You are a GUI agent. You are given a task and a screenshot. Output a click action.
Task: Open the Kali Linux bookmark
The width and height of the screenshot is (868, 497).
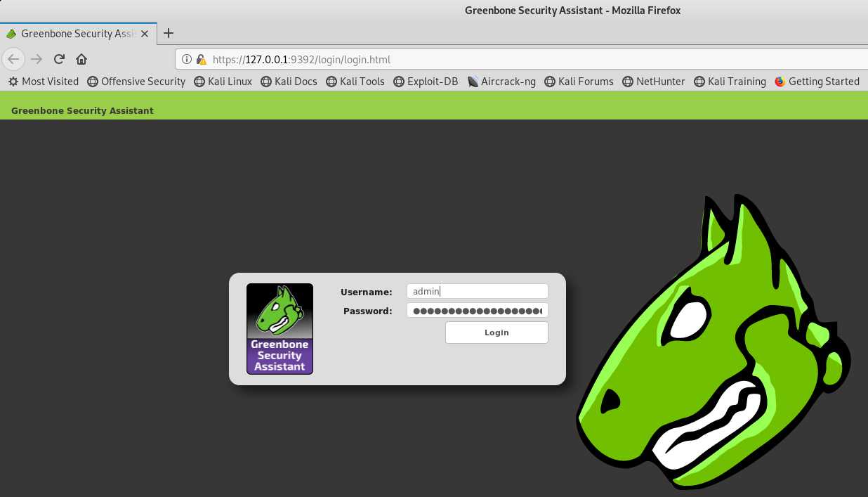click(223, 82)
